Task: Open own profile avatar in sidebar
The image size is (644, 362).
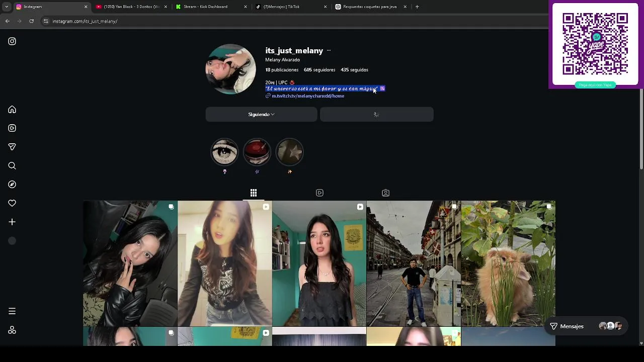Action: coord(12,241)
